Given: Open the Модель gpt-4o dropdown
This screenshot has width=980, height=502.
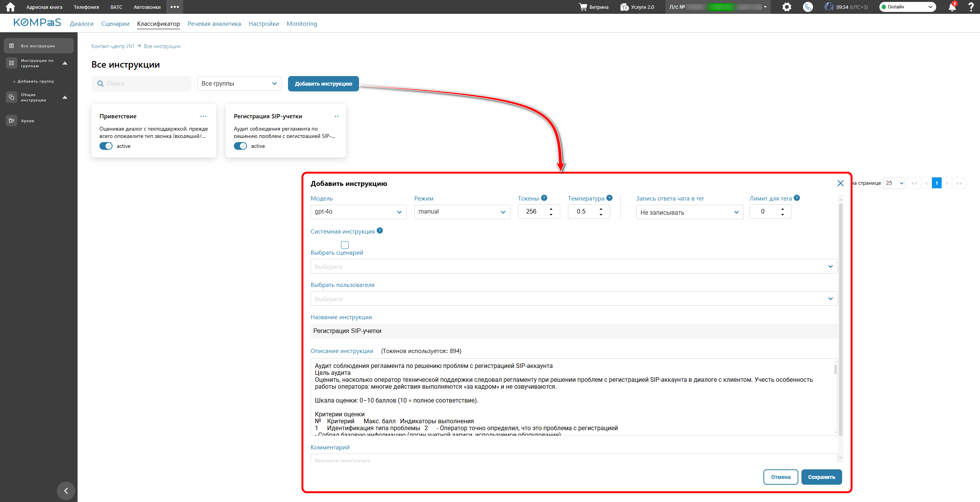Looking at the screenshot, I should (x=358, y=212).
